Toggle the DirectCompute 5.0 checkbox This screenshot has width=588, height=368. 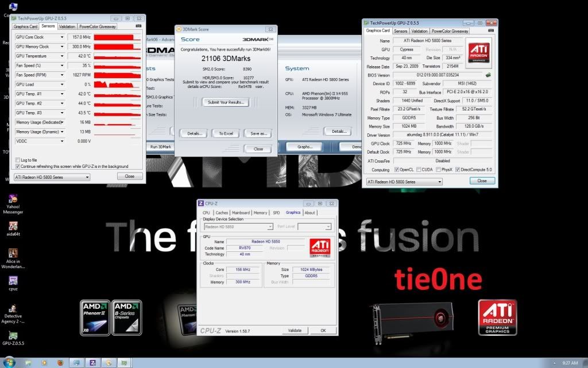[x=458, y=170]
